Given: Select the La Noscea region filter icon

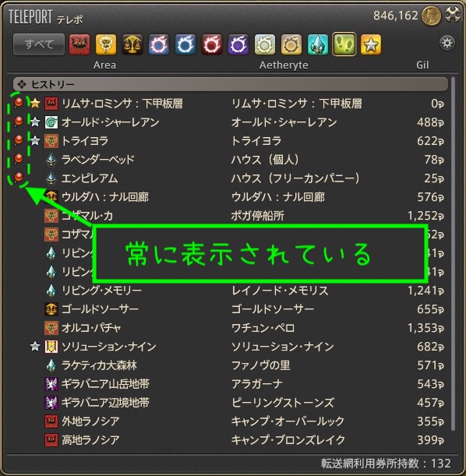Looking at the screenshot, I should click(x=79, y=44).
